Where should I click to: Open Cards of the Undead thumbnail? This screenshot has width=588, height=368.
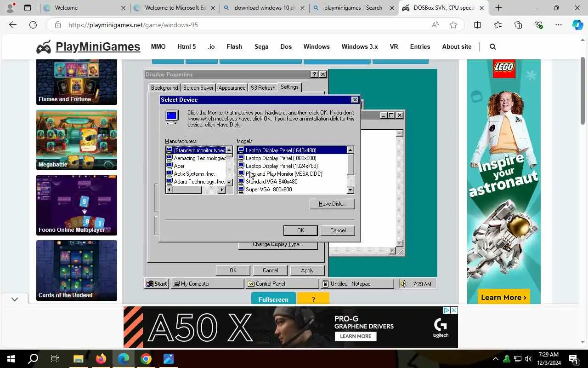(77, 270)
